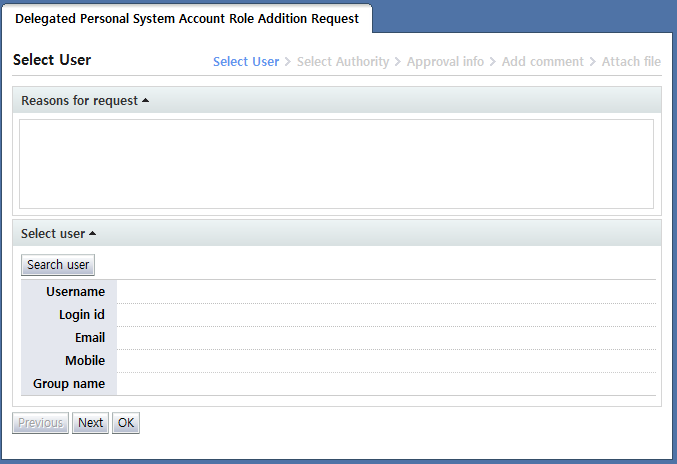
Task: Click the Username value field
Action: point(386,292)
